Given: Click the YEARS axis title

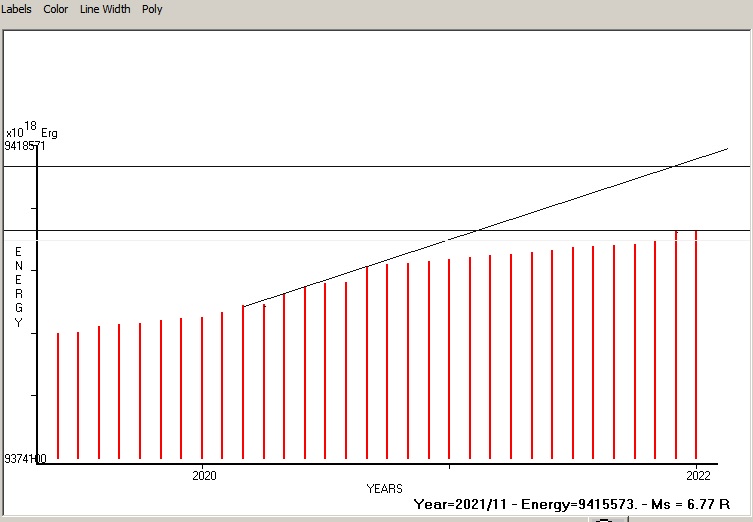Looking at the screenshot, I should point(384,489).
